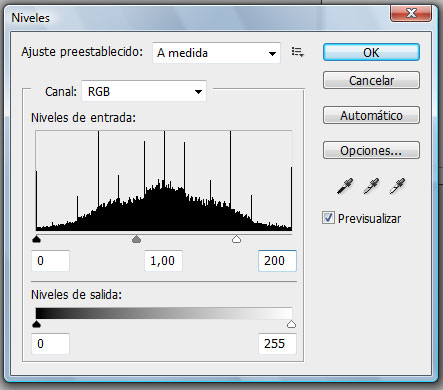The image size is (443, 390).
Task: Click the Automático button
Action: pos(371,115)
